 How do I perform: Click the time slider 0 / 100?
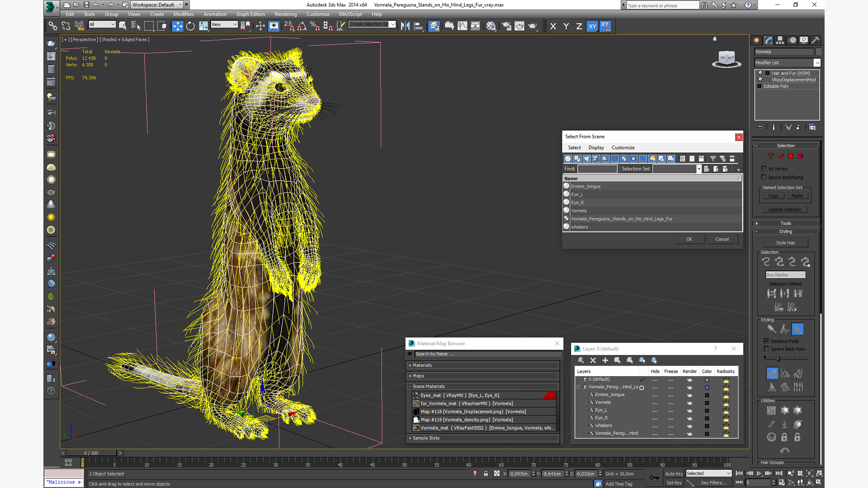(x=91, y=453)
